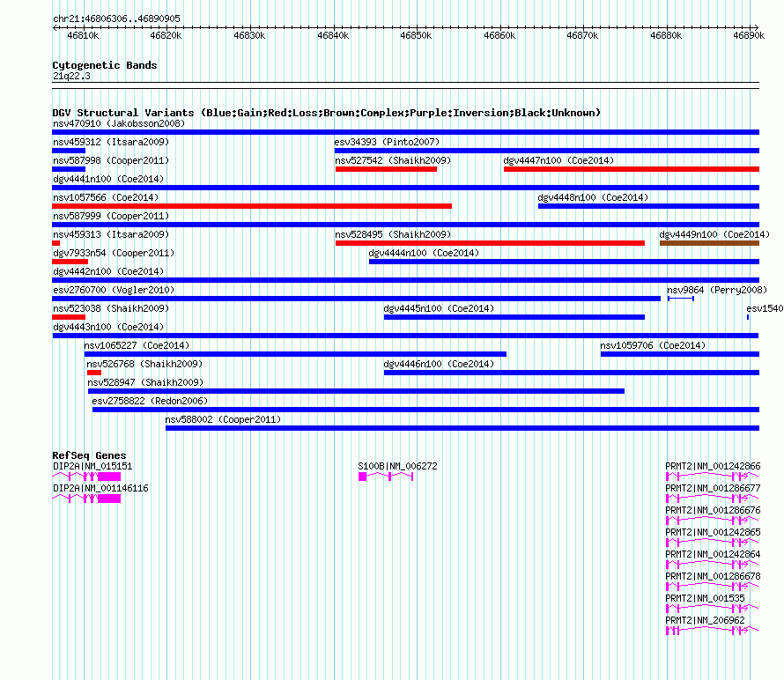This screenshot has width=784, height=680.
Task: Open the PRMT2|NM_001242866 gene label
Action: [x=713, y=466]
